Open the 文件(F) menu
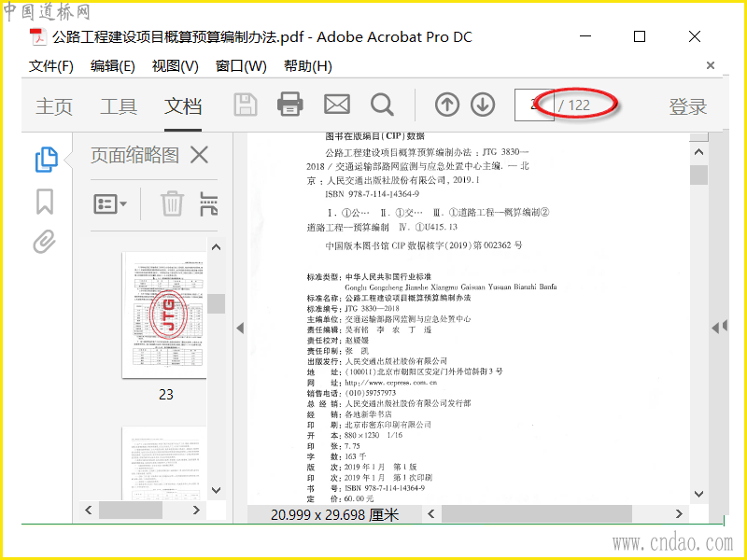Image resolution: width=747 pixels, height=560 pixels. pyautogui.click(x=51, y=65)
